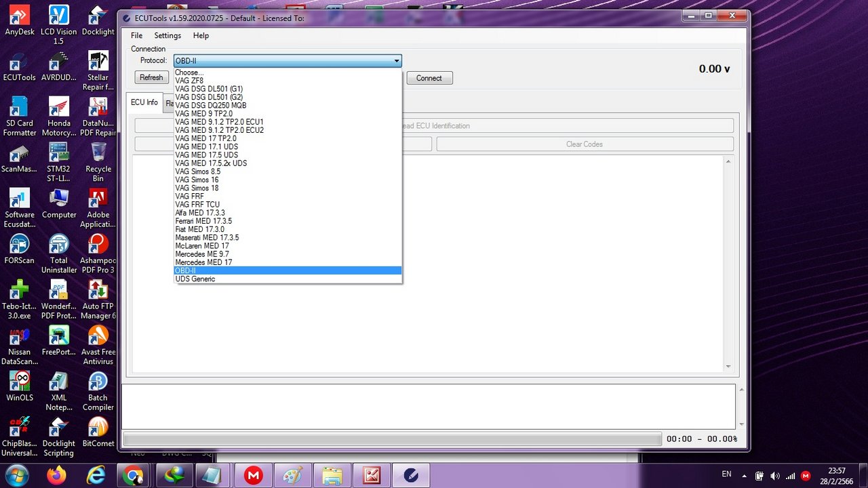
Task: Click the bottom progress bar
Action: coord(392,439)
